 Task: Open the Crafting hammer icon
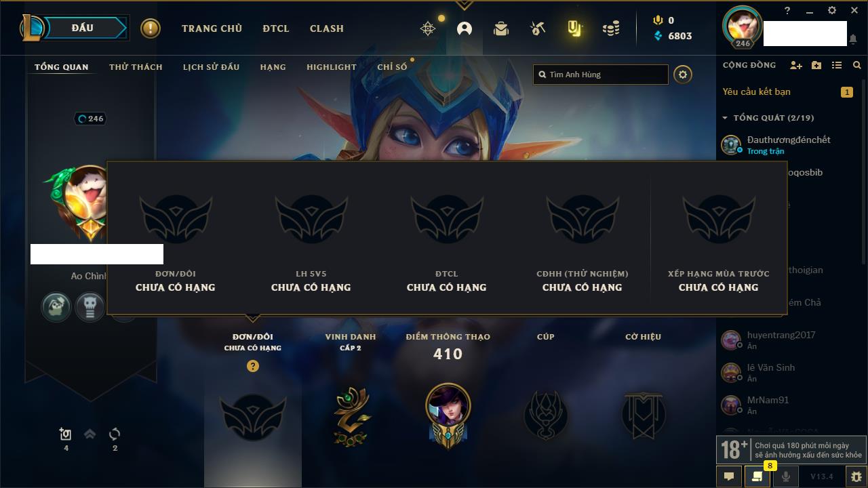click(538, 28)
